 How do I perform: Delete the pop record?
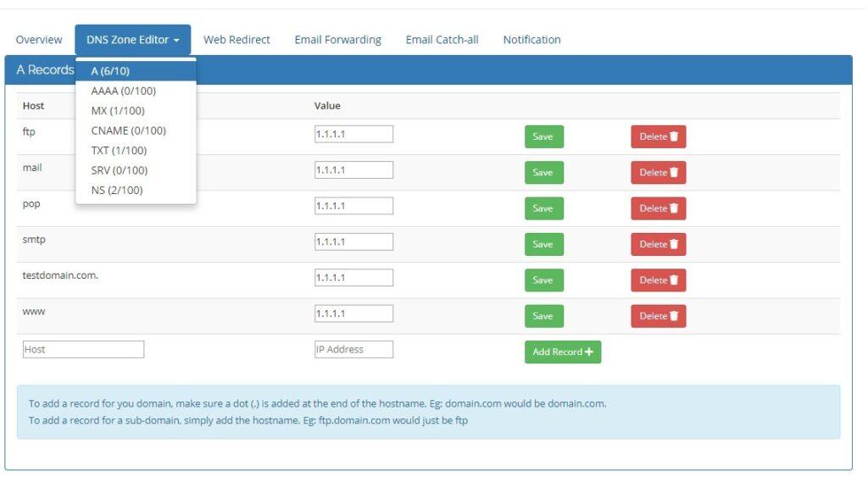pyautogui.click(x=658, y=208)
